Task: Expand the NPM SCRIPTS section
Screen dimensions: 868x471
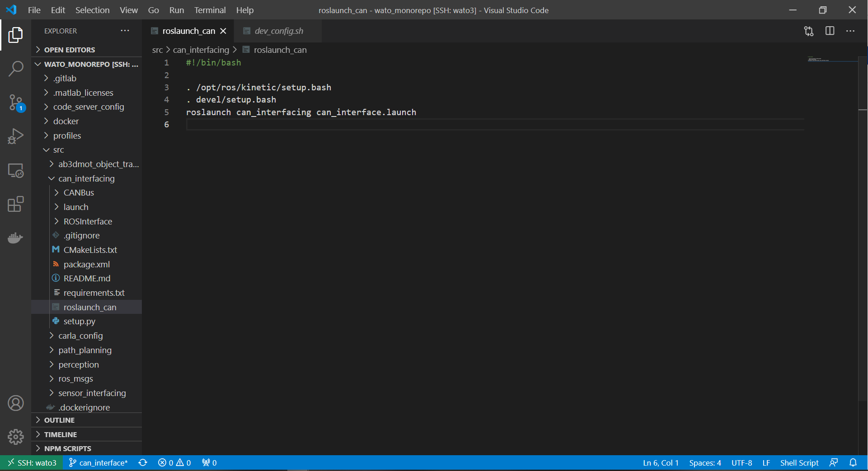Action: [86, 448]
